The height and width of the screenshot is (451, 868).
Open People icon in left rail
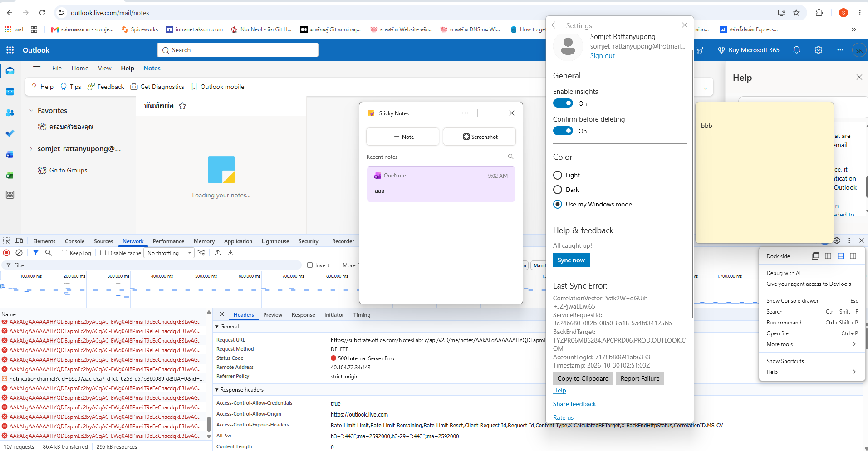tap(10, 113)
